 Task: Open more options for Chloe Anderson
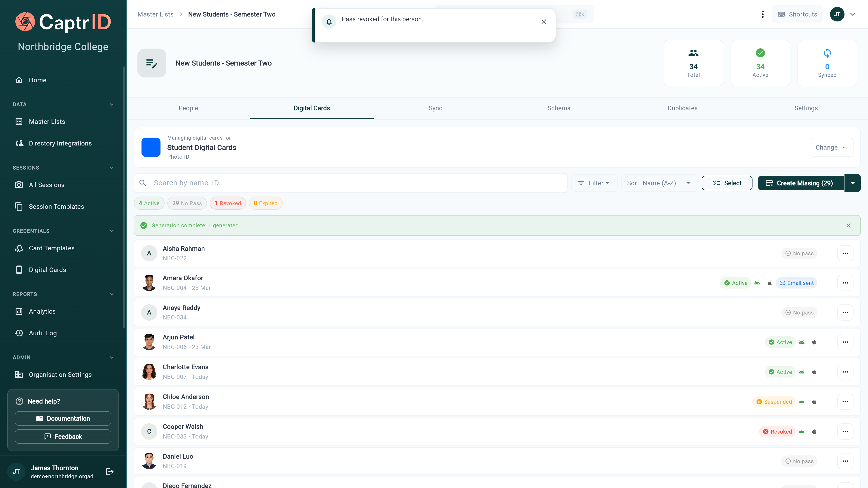click(x=845, y=402)
